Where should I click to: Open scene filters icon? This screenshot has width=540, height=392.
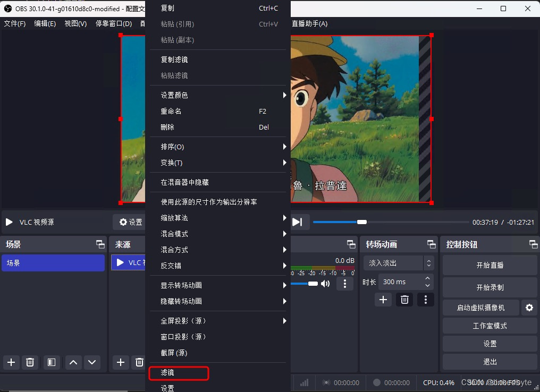click(52, 362)
